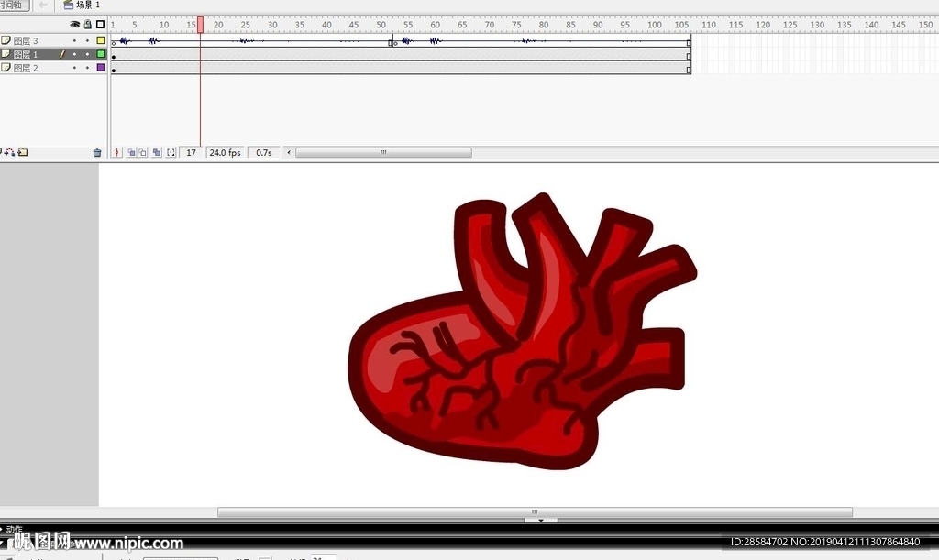Click the current frame value 17
Viewport: 939px width, 560px height.
point(191,152)
